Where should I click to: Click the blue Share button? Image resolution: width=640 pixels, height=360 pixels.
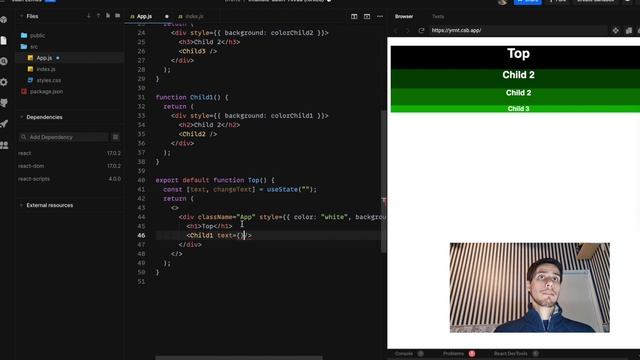527,2
